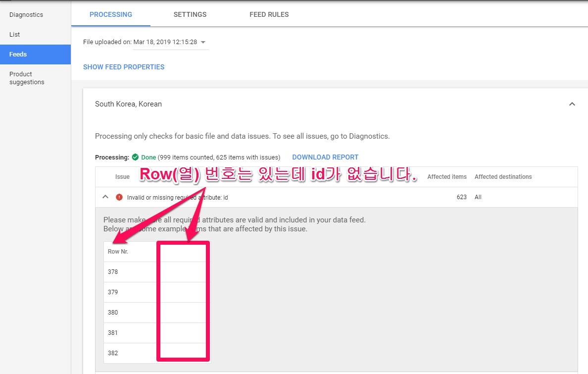
Task: Click the Affected destinations column header
Action: tap(503, 177)
